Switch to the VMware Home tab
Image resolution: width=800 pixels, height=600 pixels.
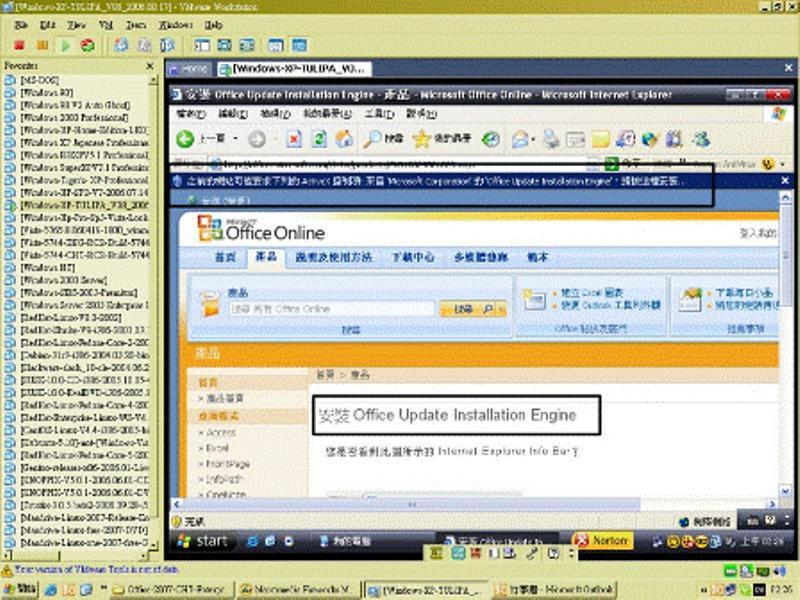189,68
